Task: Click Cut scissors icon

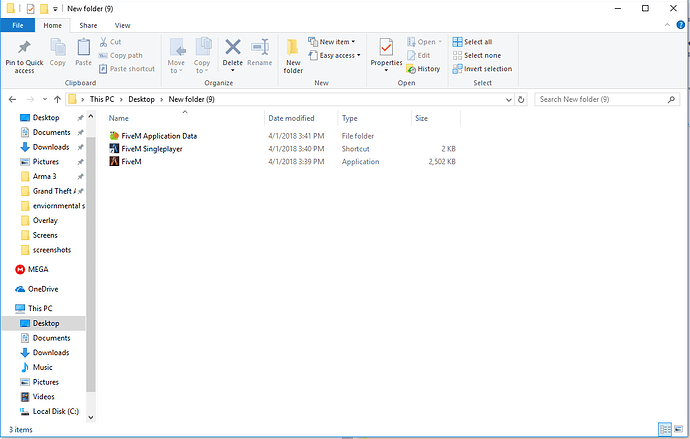Action: (103, 42)
